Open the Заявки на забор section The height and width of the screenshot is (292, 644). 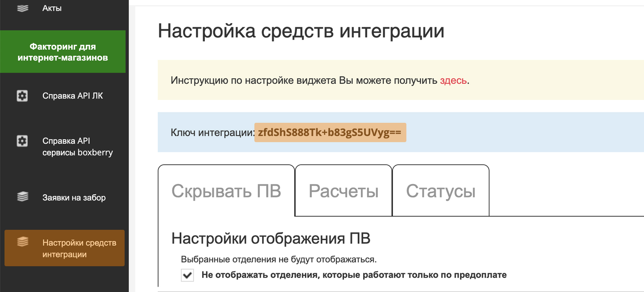(x=74, y=198)
